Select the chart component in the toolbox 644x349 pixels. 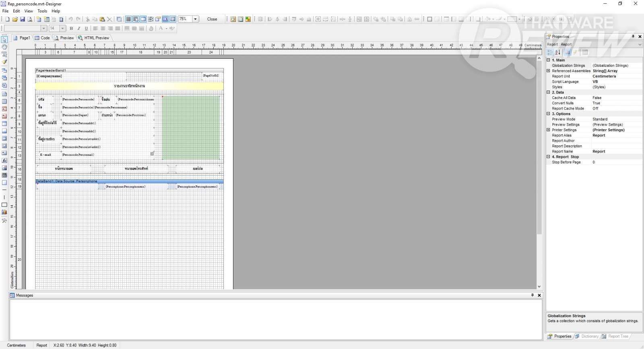4,212
